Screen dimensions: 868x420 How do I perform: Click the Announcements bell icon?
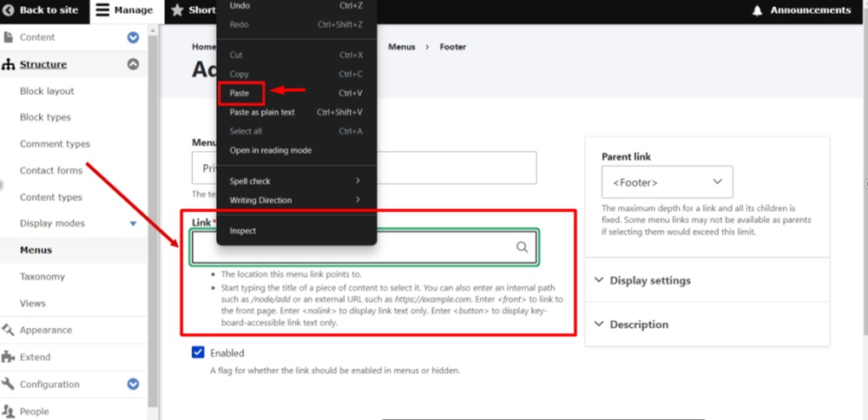pos(757,10)
